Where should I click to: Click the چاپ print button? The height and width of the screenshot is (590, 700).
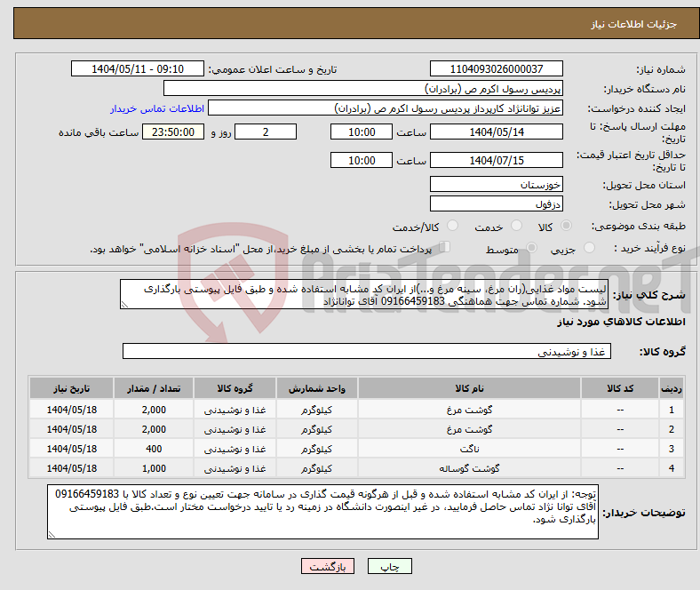point(389,566)
